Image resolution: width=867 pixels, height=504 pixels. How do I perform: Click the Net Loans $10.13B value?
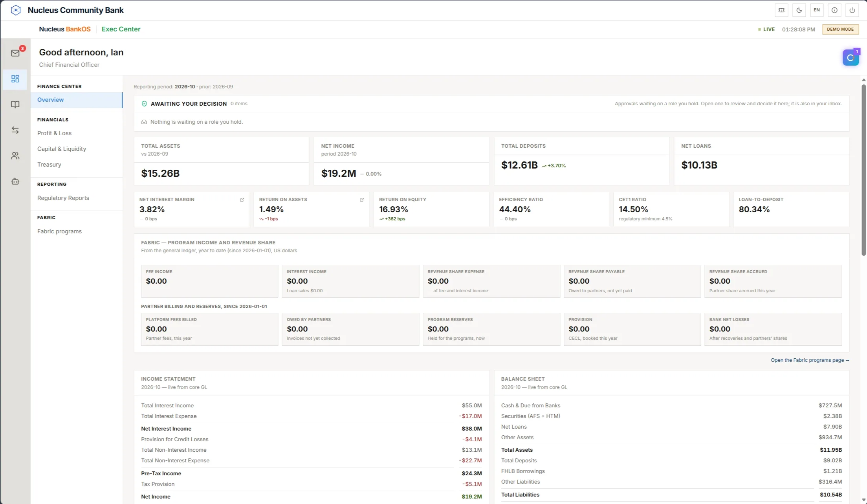click(x=699, y=165)
